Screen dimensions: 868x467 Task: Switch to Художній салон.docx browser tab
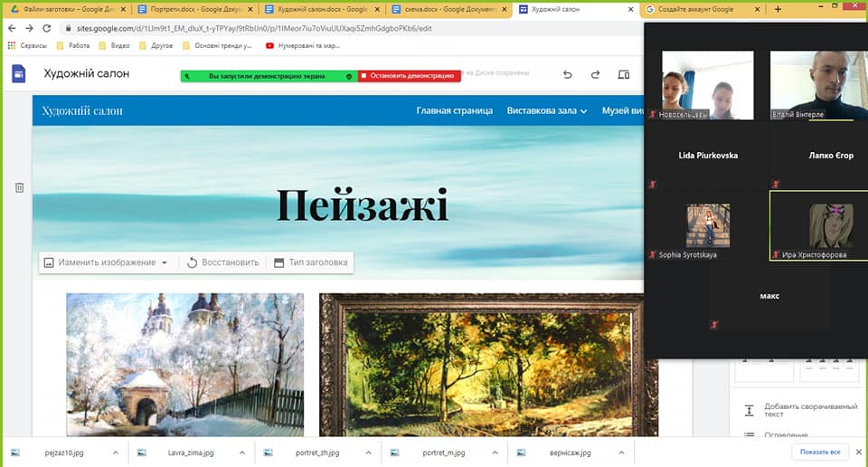coord(321,9)
